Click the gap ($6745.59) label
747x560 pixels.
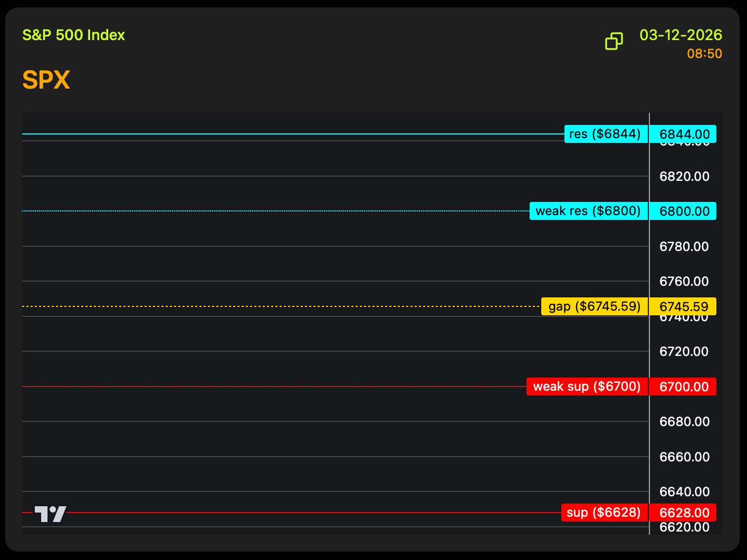pos(594,306)
